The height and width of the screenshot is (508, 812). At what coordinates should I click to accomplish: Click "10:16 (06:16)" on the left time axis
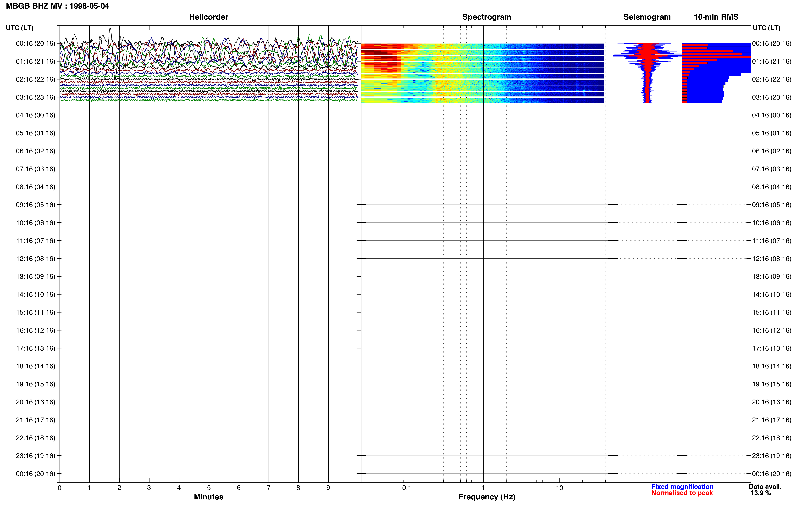pyautogui.click(x=36, y=223)
